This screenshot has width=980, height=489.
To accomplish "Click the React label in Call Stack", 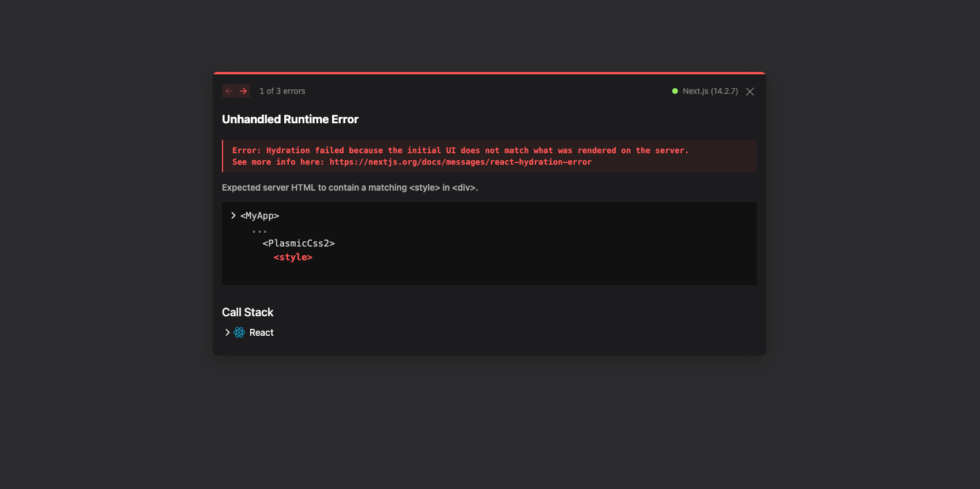I will pyautogui.click(x=261, y=332).
